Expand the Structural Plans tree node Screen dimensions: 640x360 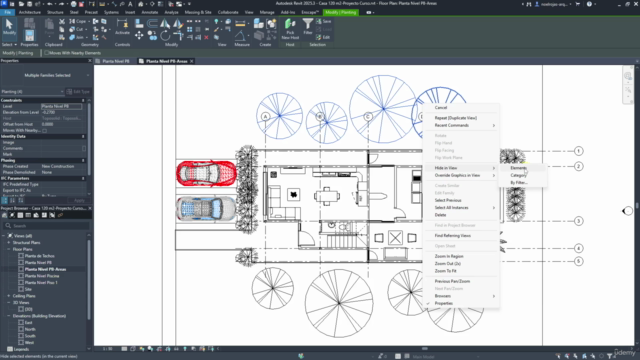[9, 242]
